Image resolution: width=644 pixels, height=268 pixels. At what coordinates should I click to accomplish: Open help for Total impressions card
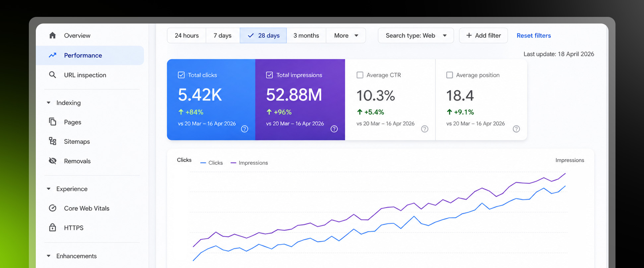[x=334, y=129]
